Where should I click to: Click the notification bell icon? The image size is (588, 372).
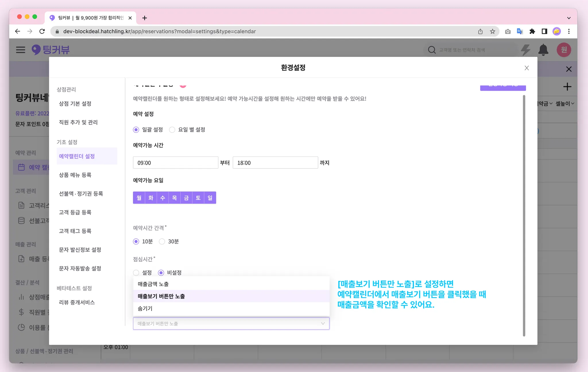[x=543, y=50]
